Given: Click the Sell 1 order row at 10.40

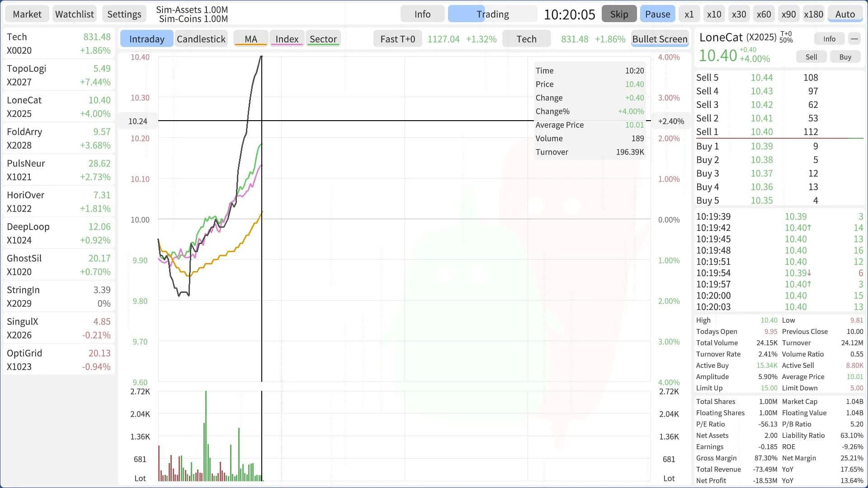Looking at the screenshot, I should point(779,132).
